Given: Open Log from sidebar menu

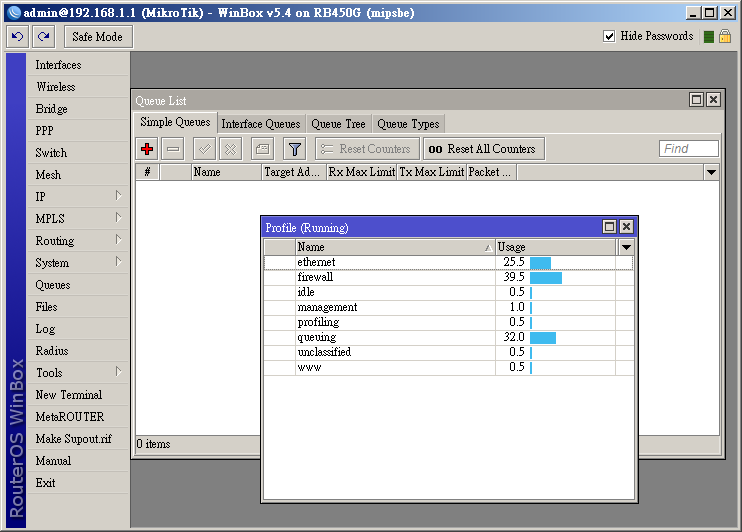Looking at the screenshot, I should pos(78,329).
